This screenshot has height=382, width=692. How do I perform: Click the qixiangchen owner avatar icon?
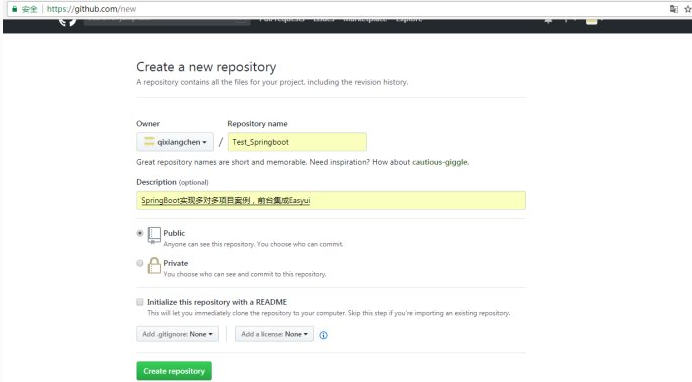150,142
